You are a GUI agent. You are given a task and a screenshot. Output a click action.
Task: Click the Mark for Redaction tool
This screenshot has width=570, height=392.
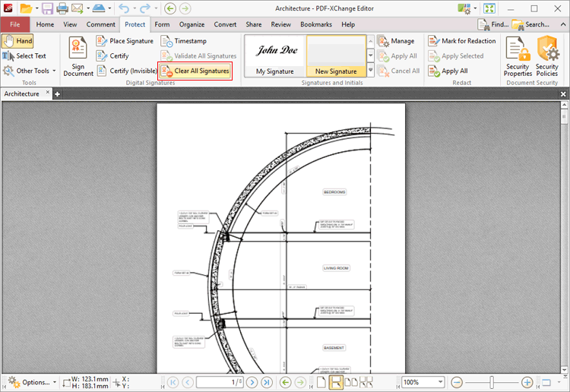pos(462,41)
